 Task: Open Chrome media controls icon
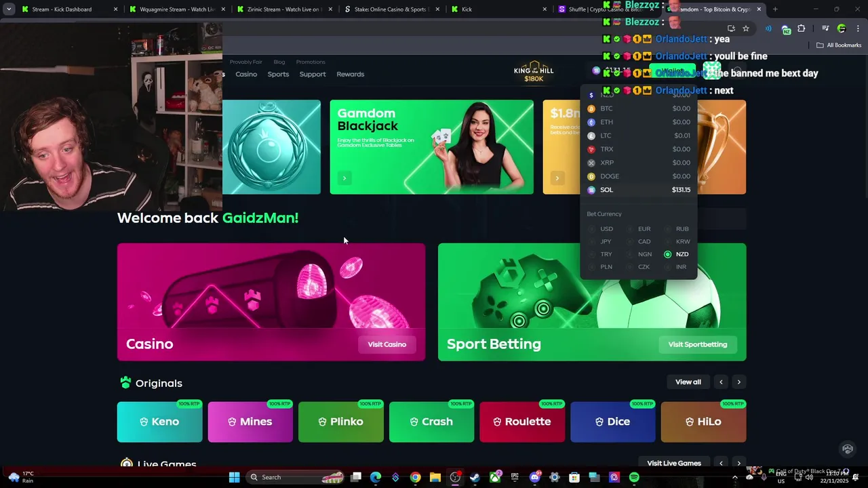coord(825,28)
